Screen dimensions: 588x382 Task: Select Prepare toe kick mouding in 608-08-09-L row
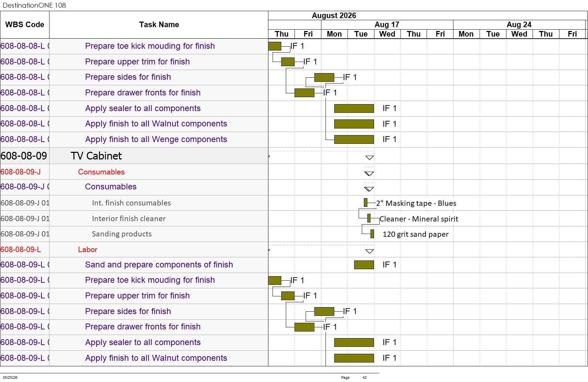click(150, 280)
